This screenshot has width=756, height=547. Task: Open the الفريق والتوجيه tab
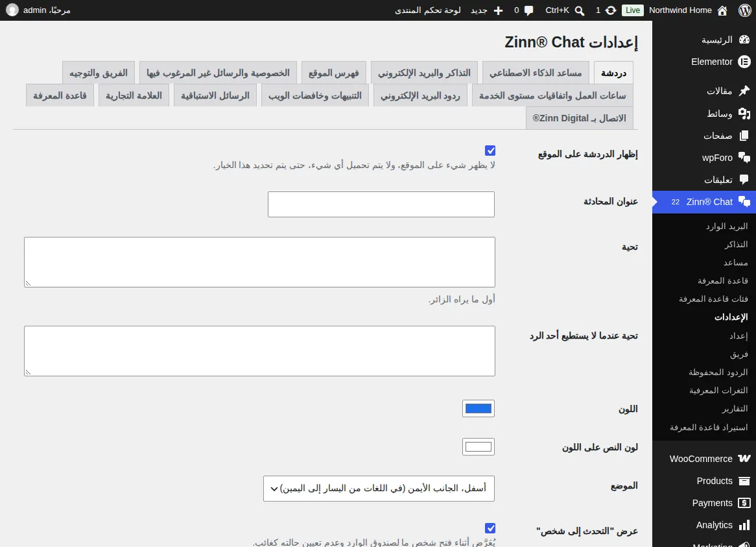pyautogui.click(x=99, y=73)
